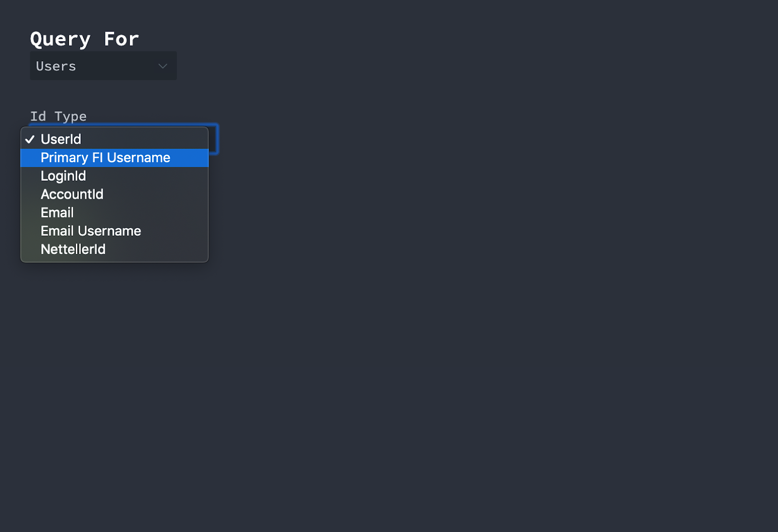Click the checkmark beside UserId
Screen dimensions: 778x532
pos(30,139)
